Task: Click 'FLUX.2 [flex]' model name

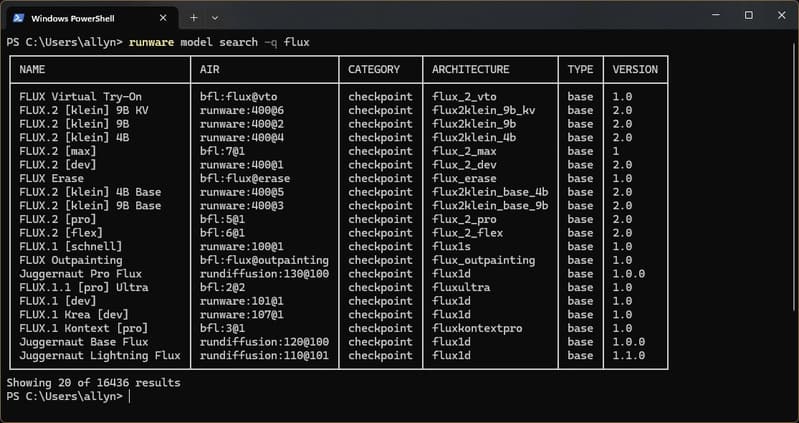Action: click(x=61, y=233)
